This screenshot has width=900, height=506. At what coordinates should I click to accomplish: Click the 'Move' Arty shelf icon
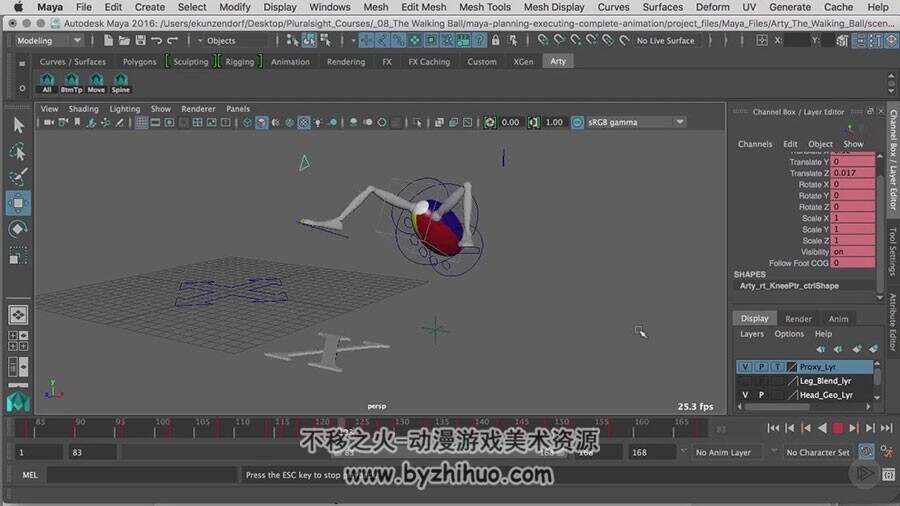96,83
